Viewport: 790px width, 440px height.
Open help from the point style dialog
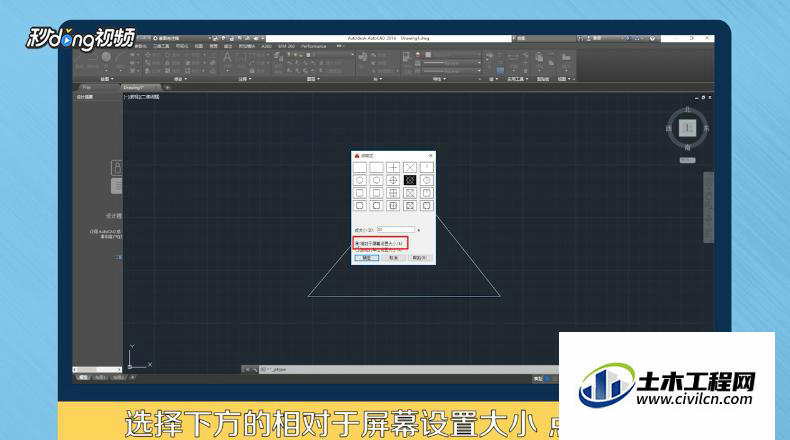[421, 258]
